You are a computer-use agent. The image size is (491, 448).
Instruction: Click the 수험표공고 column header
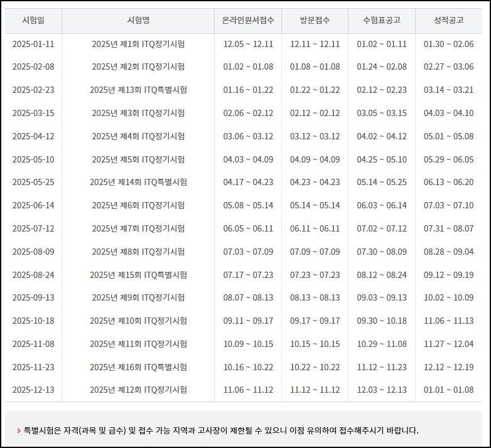click(382, 20)
